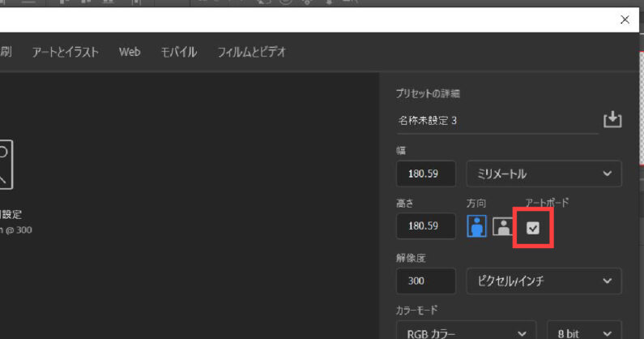Image resolution: width=644 pixels, height=339 pixels.
Task: Click the 高さ height input field
Action: click(x=425, y=226)
